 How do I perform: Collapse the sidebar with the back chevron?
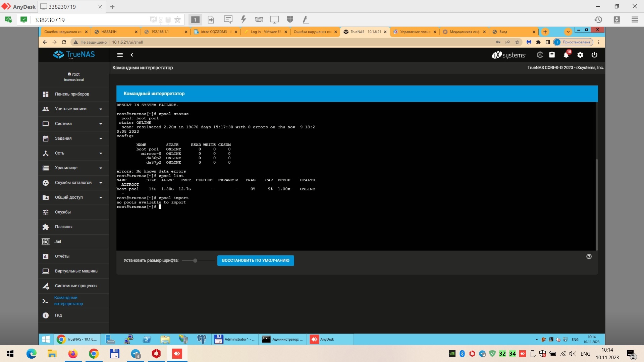tap(132, 55)
